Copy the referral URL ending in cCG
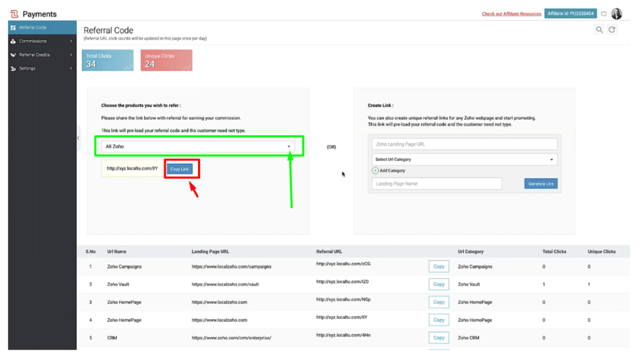The height and width of the screenshot is (364, 643). 439,267
